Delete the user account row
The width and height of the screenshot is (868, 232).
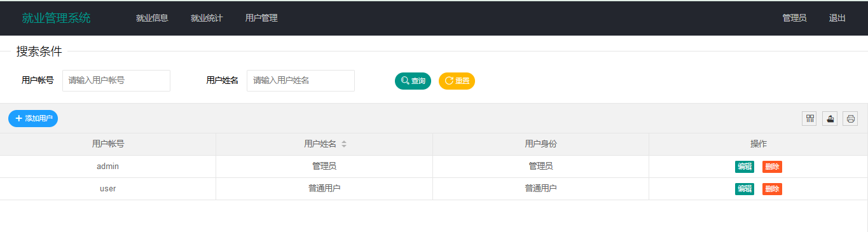[772, 189]
